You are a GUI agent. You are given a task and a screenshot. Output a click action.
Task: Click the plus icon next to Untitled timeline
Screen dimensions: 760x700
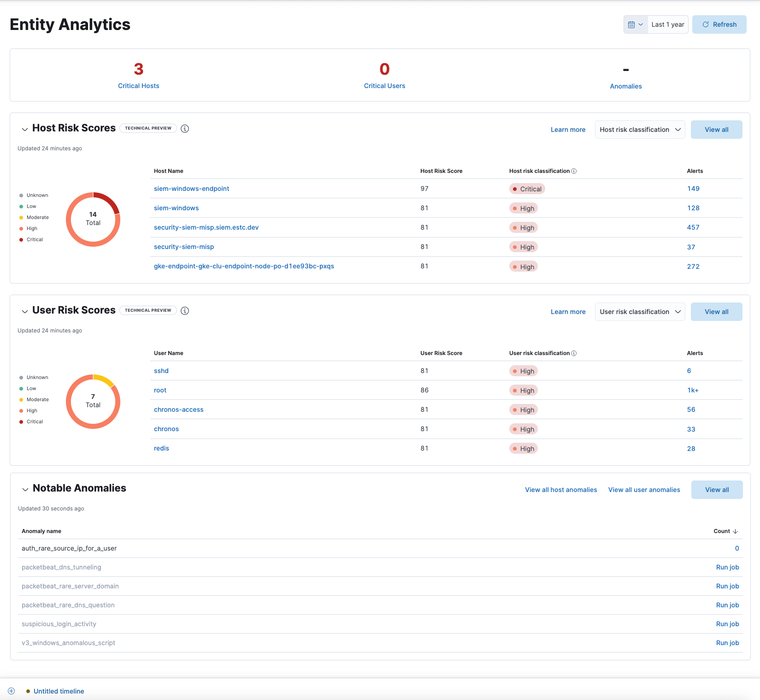tap(11, 691)
